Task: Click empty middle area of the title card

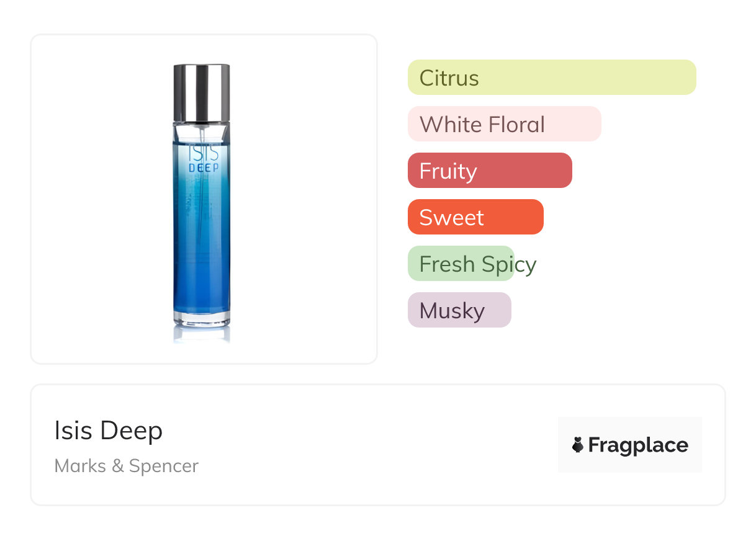Action: pyautogui.click(x=372, y=445)
